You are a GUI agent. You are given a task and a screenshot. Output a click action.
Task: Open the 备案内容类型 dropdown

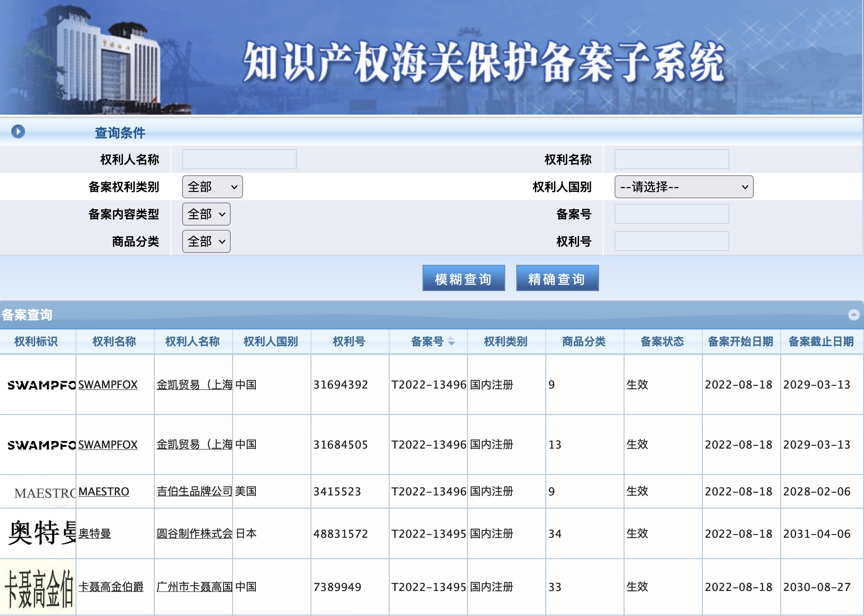click(x=206, y=214)
